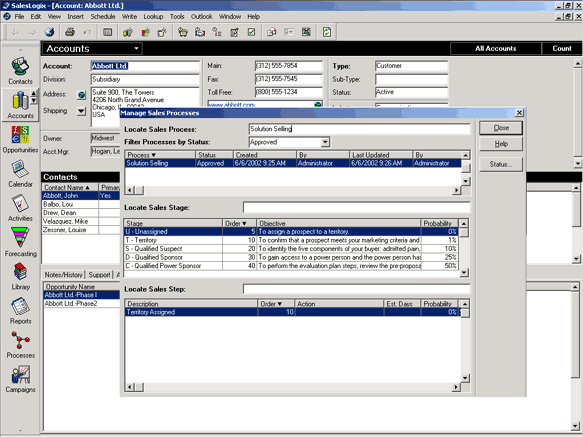Click the Count button
The width and height of the screenshot is (583, 437).
click(562, 49)
